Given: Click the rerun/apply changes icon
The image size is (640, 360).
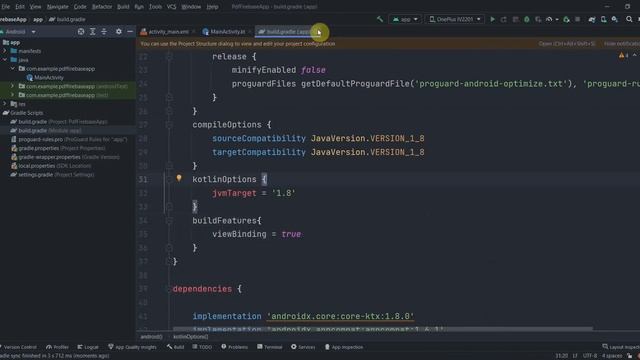Looking at the screenshot, I should point(504,19).
